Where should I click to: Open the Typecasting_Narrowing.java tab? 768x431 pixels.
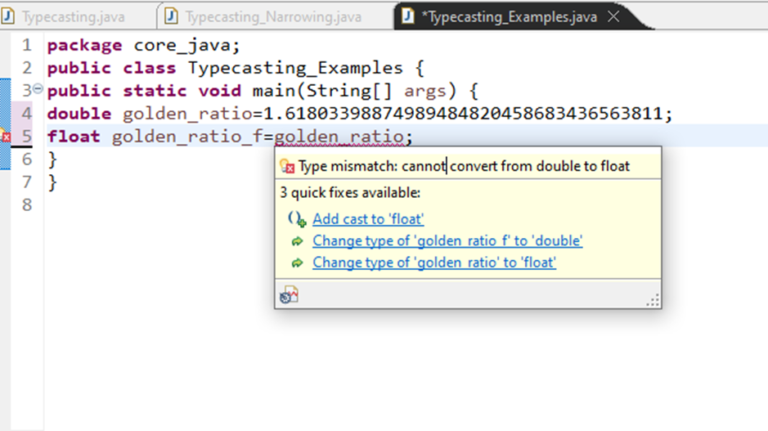click(273, 17)
